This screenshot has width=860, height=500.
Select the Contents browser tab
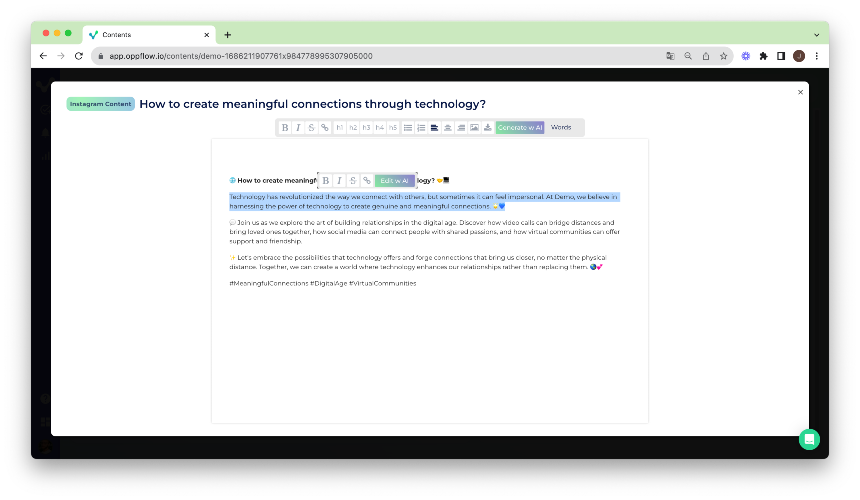(149, 35)
